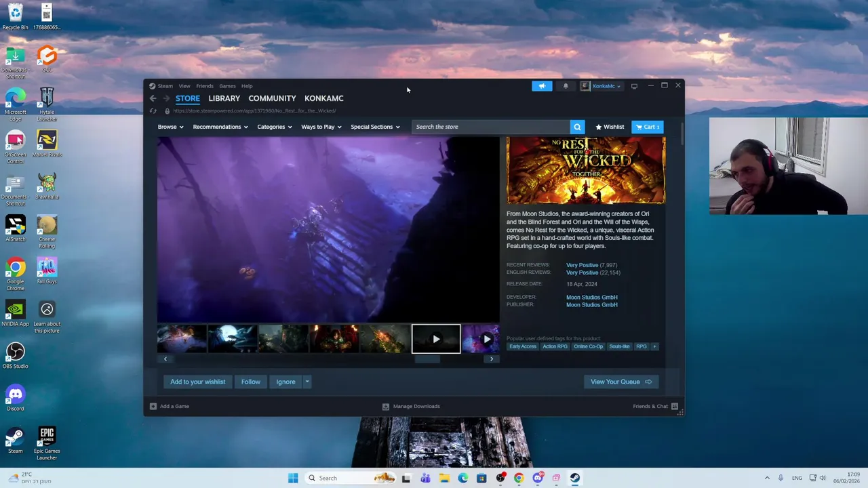Open the Wishlist button
Image resolution: width=868 pixels, height=488 pixels.
pyautogui.click(x=610, y=127)
